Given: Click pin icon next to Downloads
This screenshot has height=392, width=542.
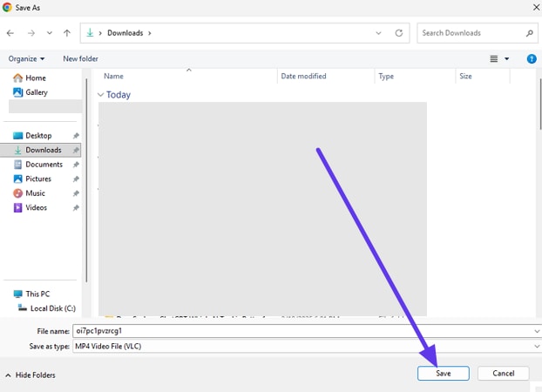Looking at the screenshot, I should click(76, 150).
